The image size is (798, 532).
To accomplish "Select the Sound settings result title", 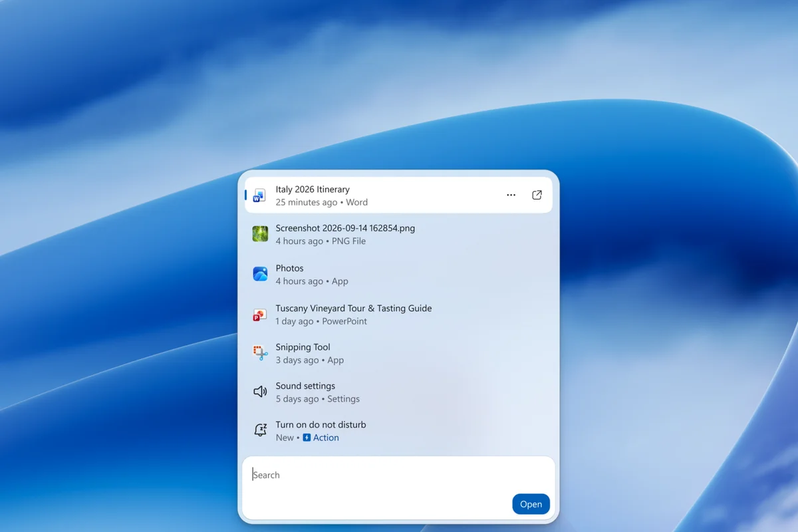I will [305, 386].
